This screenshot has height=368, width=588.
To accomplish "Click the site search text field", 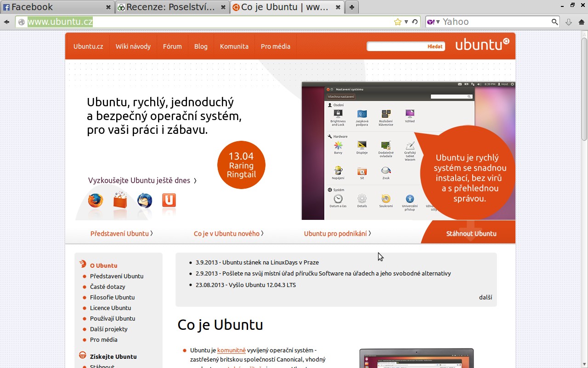I will 396,46.
